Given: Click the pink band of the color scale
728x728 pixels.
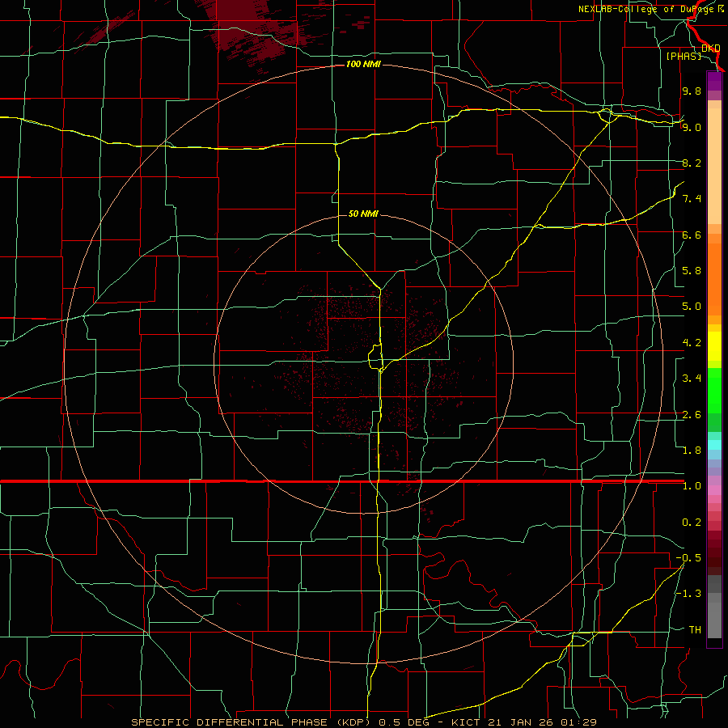Looking at the screenshot, I should tap(714, 490).
